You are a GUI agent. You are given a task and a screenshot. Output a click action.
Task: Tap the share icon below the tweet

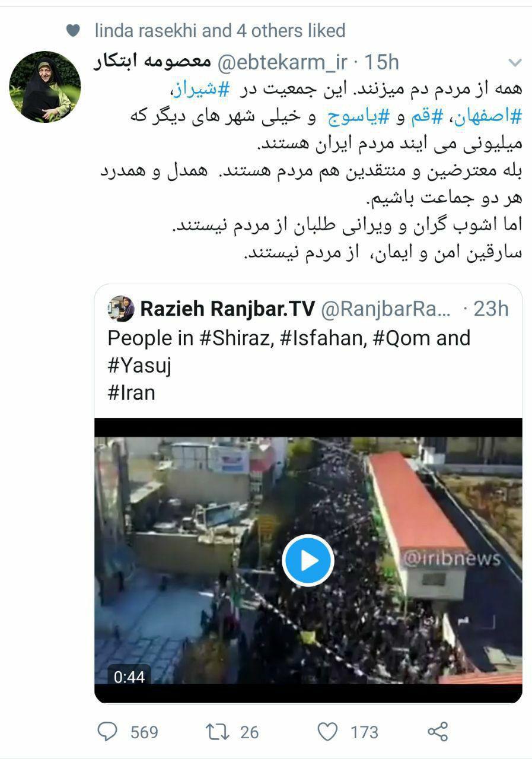438,731
